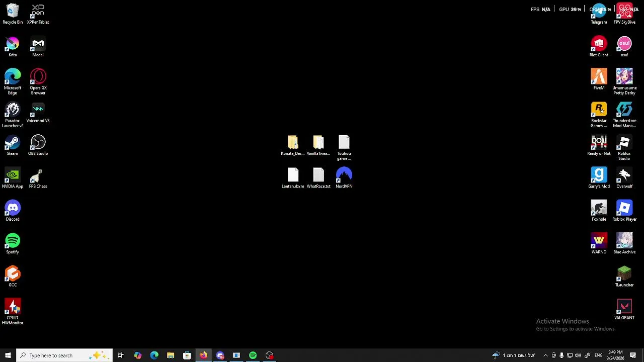This screenshot has width=644, height=362.
Task: Open Microsoft Edge from the taskbar
Action: tap(154, 355)
